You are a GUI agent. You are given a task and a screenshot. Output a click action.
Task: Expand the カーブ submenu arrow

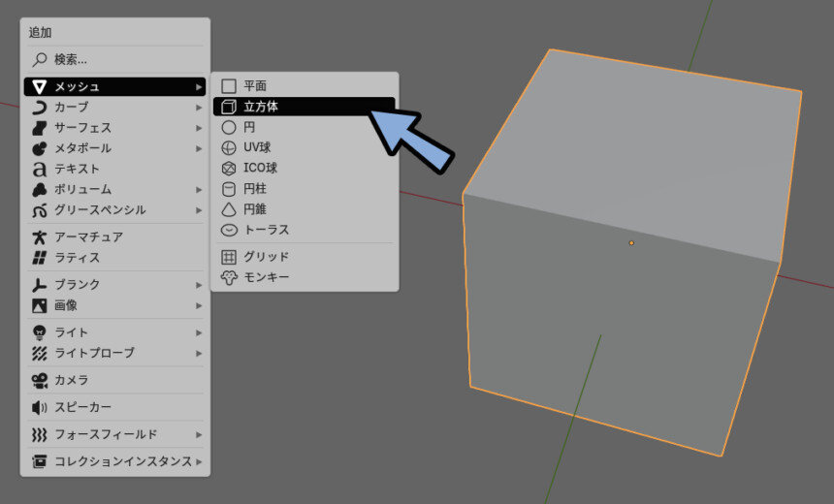point(199,108)
